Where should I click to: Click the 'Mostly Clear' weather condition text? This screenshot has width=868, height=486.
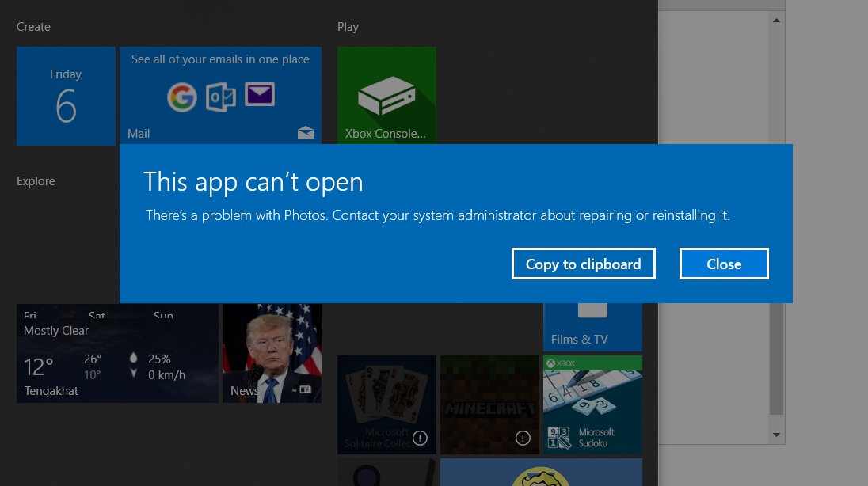56,330
